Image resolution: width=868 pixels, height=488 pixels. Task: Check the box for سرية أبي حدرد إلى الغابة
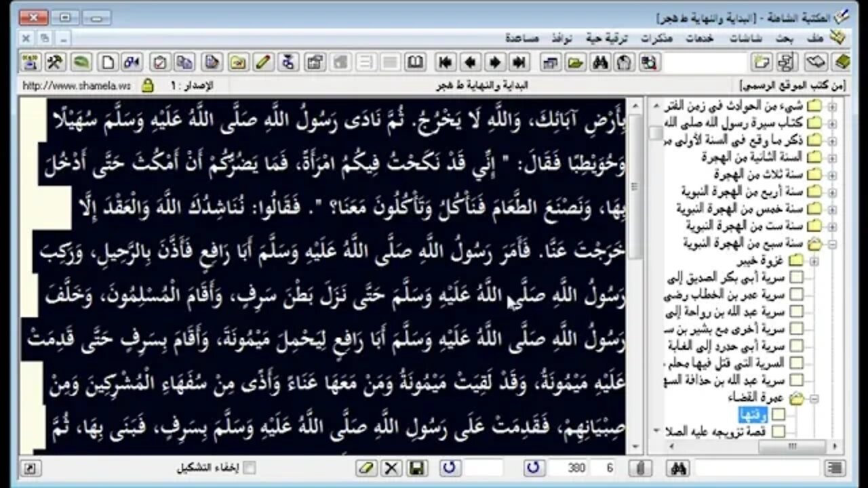point(796,346)
